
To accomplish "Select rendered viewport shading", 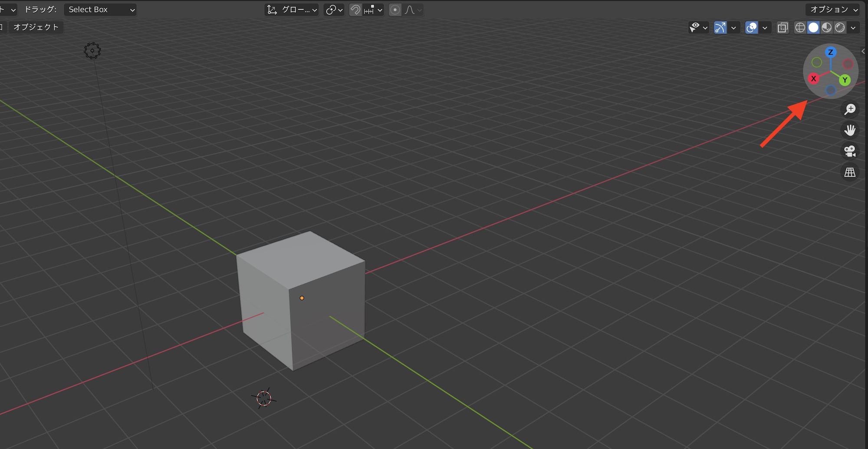I will [x=840, y=28].
